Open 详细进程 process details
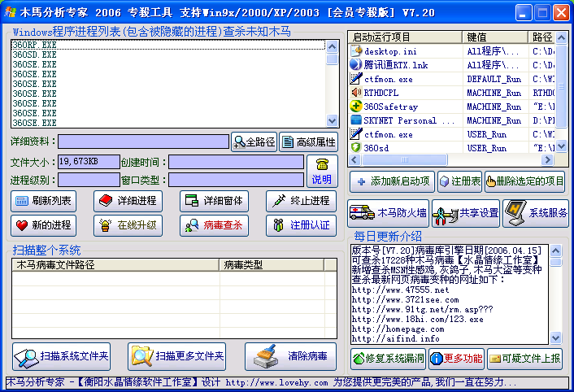Image resolution: width=574 pixels, height=392 pixels. (x=128, y=201)
